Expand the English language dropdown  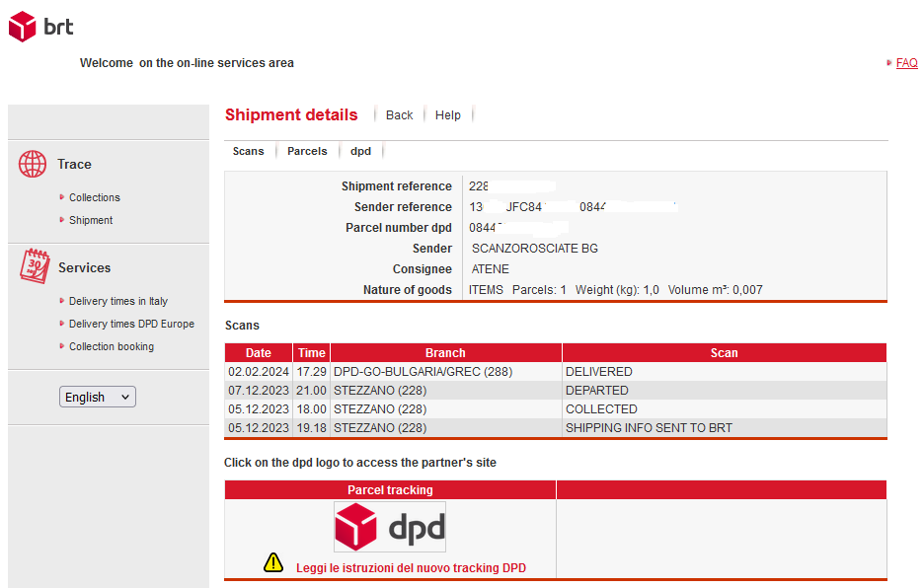[x=97, y=397]
